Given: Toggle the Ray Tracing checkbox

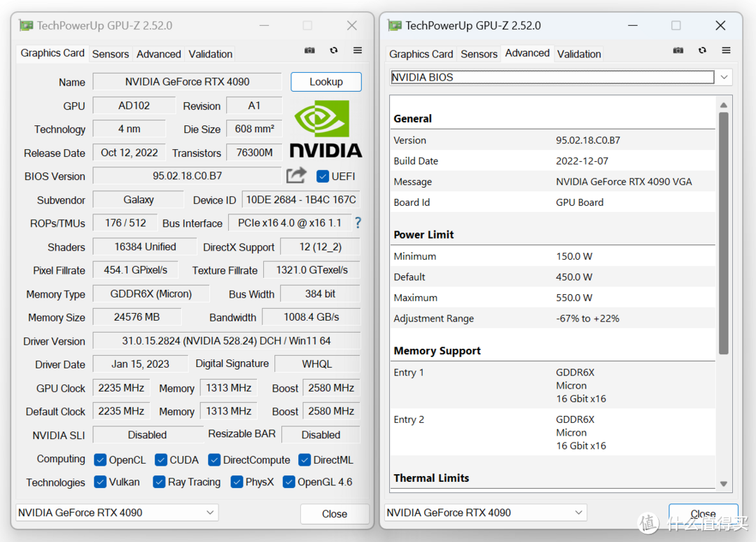Looking at the screenshot, I should coord(159,482).
